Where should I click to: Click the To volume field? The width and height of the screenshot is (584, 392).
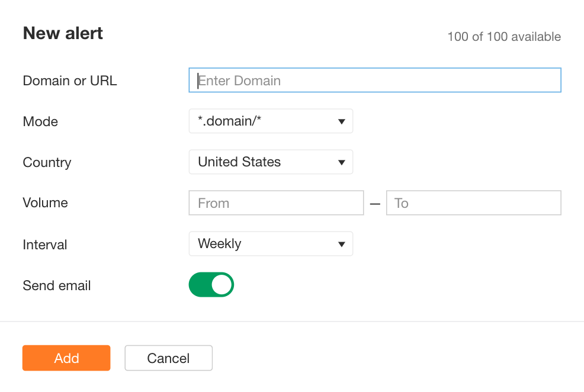tap(473, 203)
